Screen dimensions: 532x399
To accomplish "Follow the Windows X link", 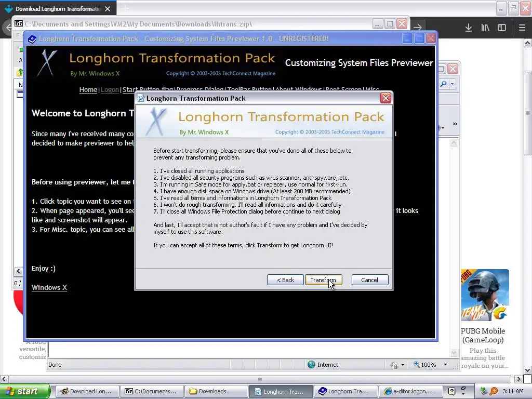I will 49,287.
